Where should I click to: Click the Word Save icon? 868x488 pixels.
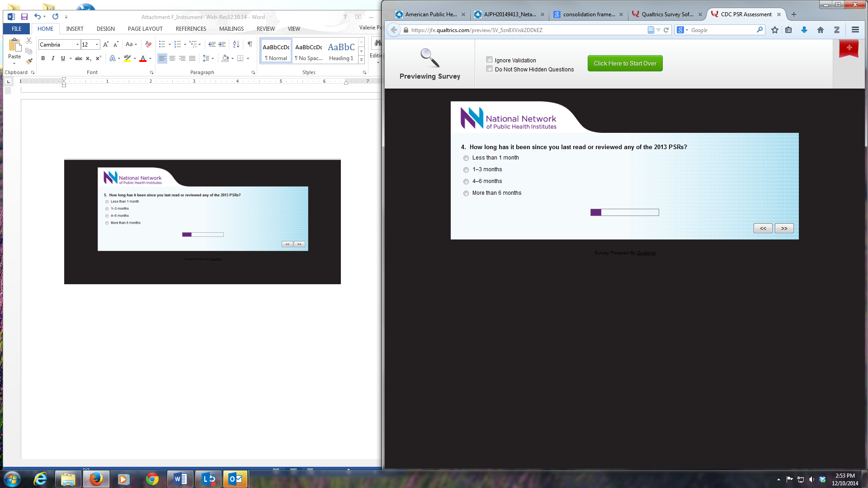[x=24, y=17]
